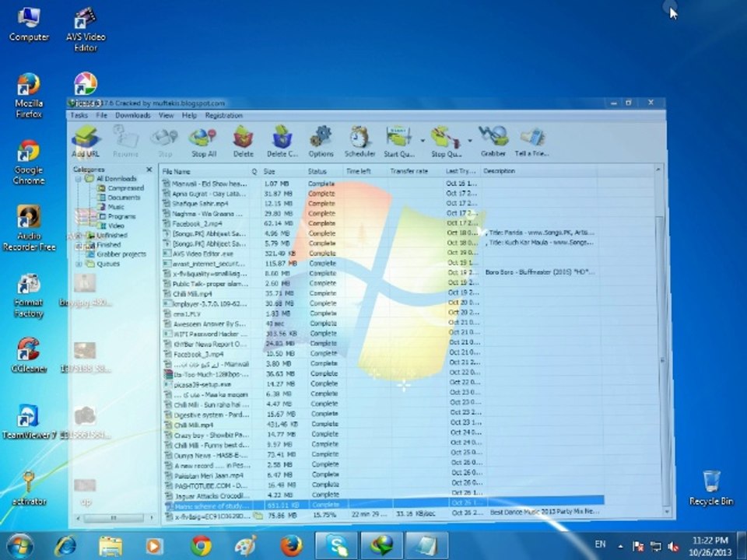Open the Registration menu
This screenshot has height=560, width=747.
coord(224,115)
